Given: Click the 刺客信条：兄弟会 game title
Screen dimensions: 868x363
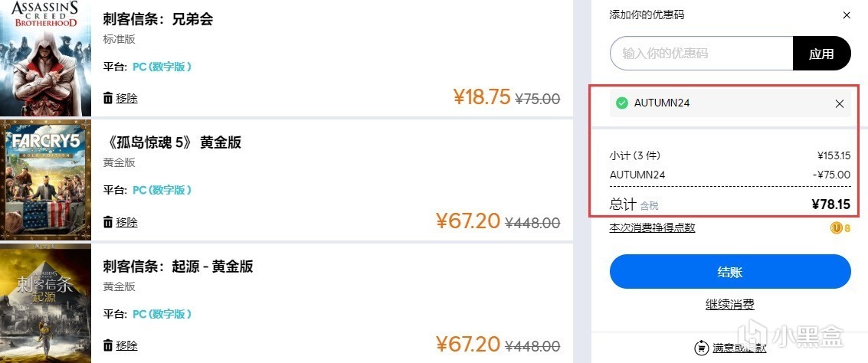Looking at the screenshot, I should 158,19.
